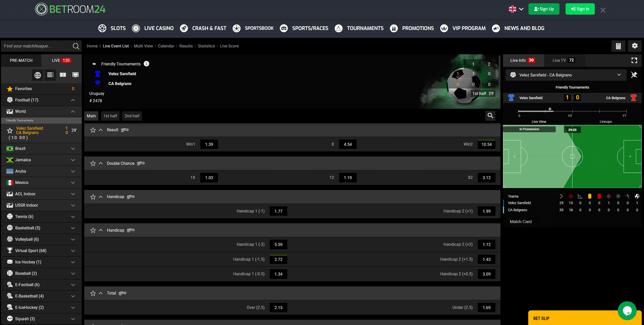Collapse the Football sports list
This screenshot has width=644, height=325.
coord(73,100)
